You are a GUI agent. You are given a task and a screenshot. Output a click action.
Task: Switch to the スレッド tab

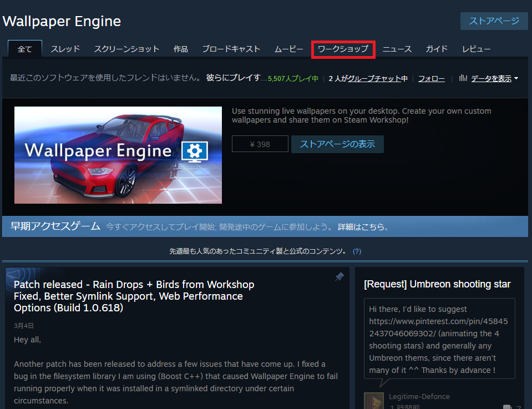(x=65, y=49)
